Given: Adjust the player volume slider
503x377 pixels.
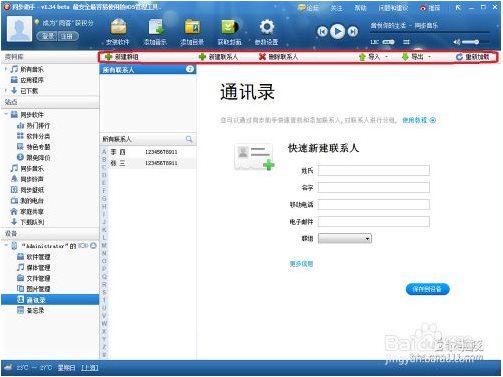Looking at the screenshot, I should 471,42.
